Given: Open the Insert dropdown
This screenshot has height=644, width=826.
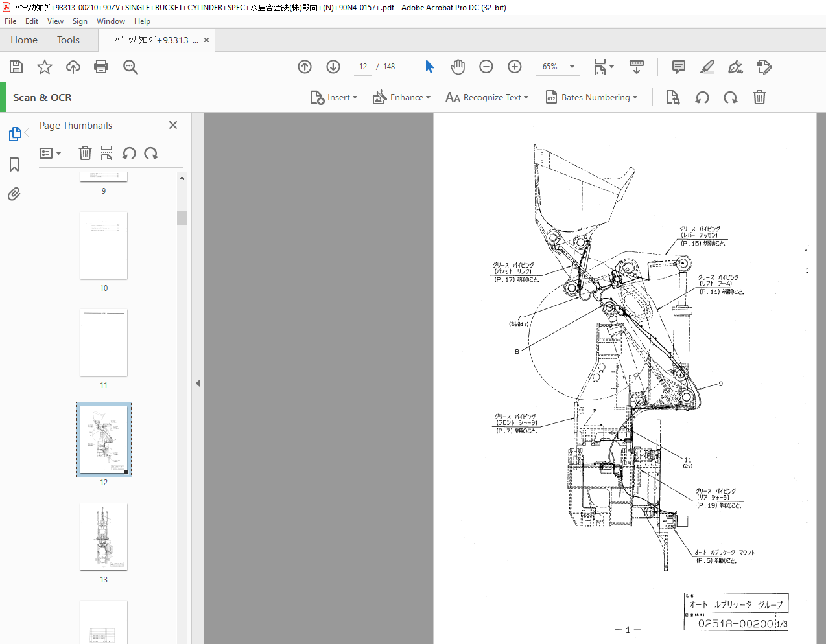Looking at the screenshot, I should [334, 97].
